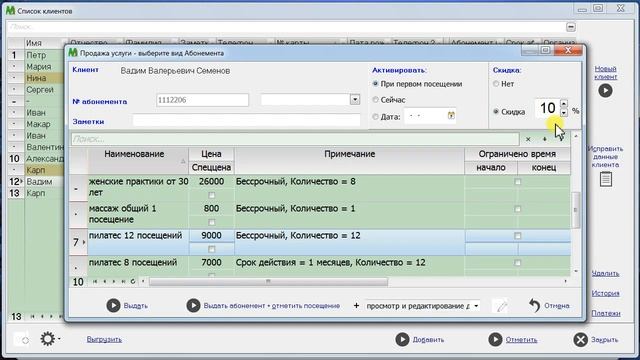Tick time limit checkbox for массаж общий row
Screen dimensions: 640x360
click(518, 209)
